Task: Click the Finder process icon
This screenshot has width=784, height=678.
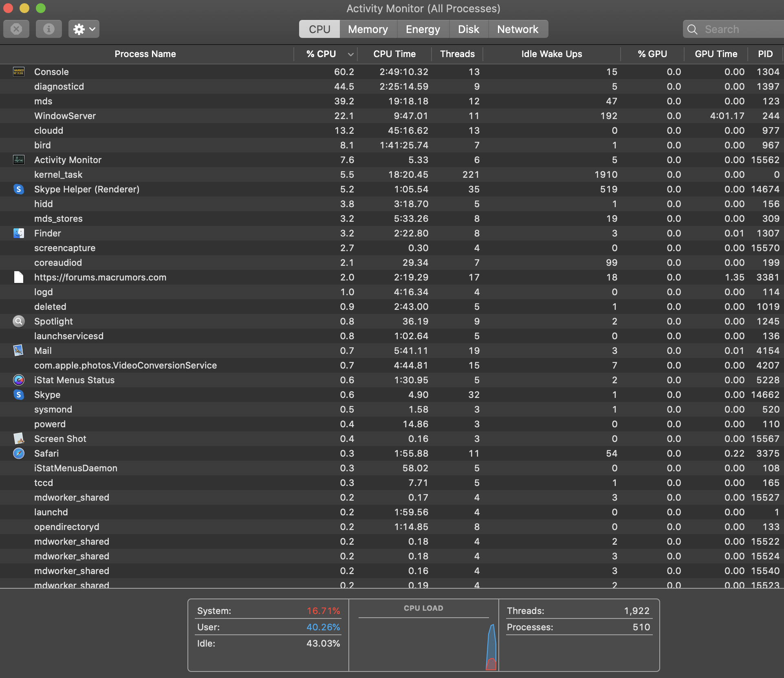Action: click(x=19, y=233)
